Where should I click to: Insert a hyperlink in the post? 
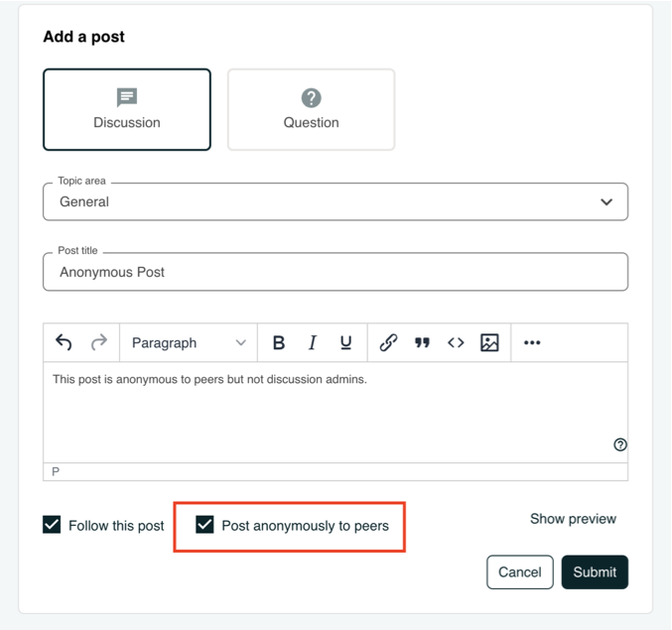(x=388, y=343)
